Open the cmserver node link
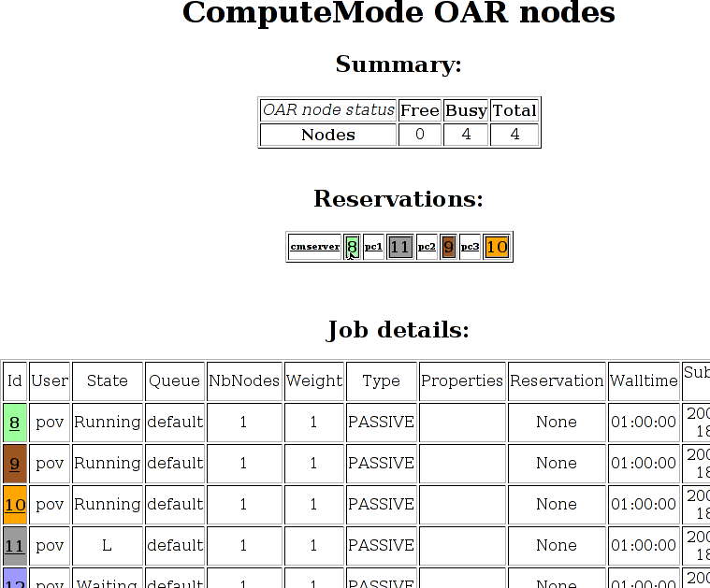Screen dimensions: 710x588 coord(314,247)
